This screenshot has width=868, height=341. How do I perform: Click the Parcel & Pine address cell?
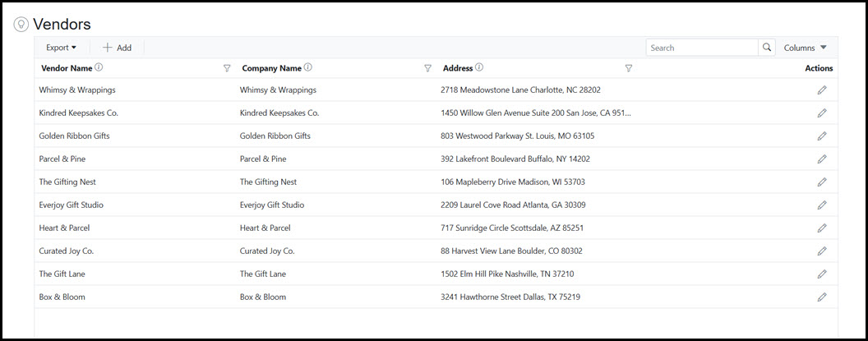[x=515, y=159]
